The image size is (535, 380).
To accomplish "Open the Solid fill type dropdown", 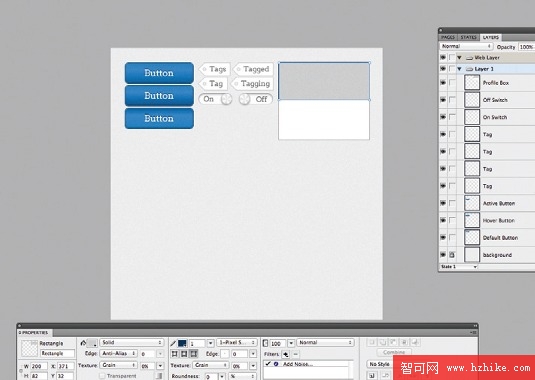I will [x=131, y=342].
